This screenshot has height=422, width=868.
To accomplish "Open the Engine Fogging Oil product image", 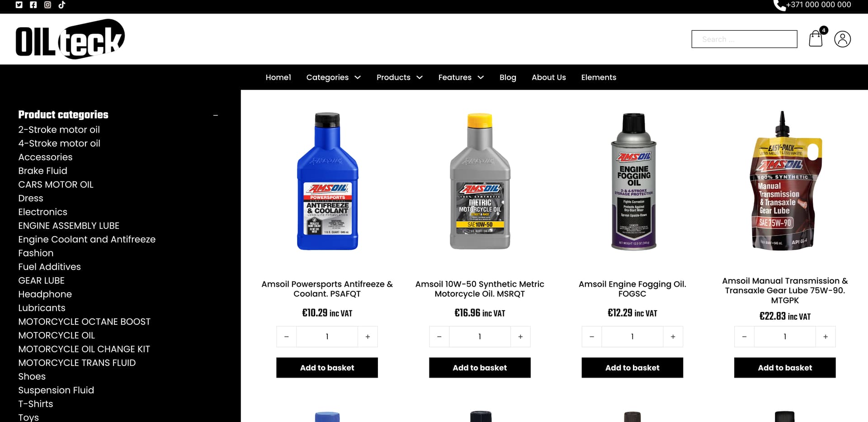I will [633, 181].
